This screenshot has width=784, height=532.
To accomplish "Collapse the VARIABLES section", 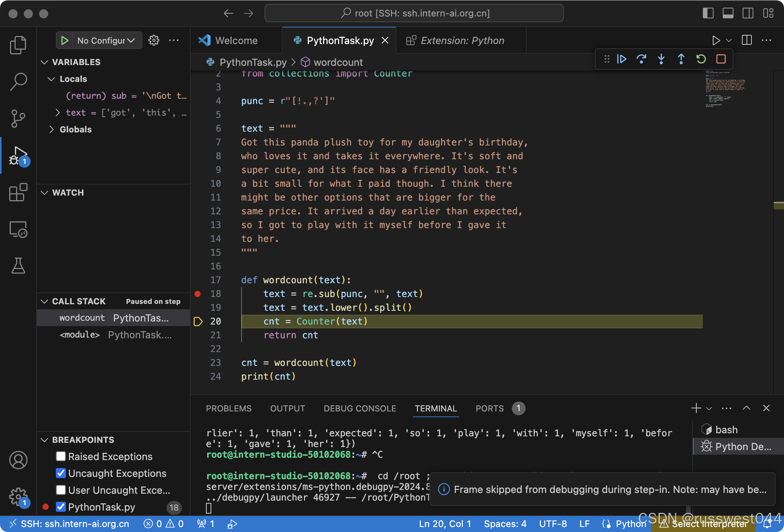I will click(44, 62).
